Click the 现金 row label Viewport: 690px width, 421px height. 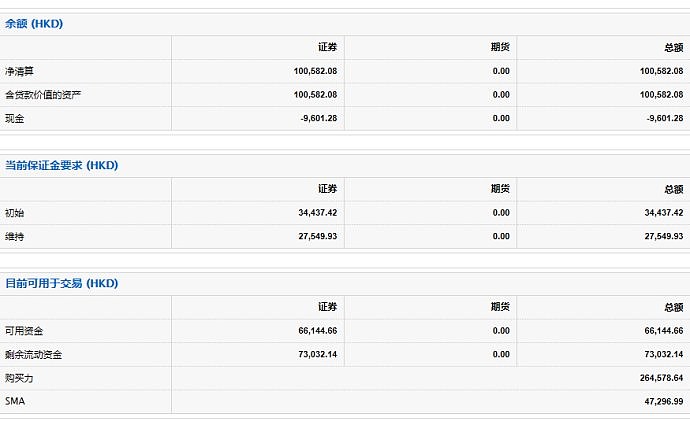pyautogui.click(x=15, y=118)
